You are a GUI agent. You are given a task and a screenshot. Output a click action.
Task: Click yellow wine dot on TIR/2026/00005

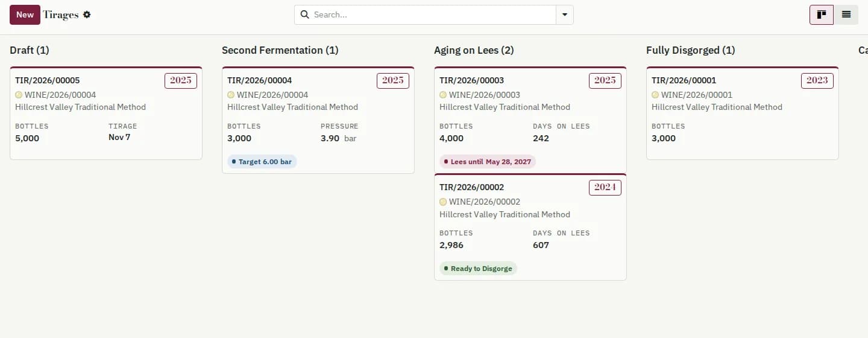[19, 95]
